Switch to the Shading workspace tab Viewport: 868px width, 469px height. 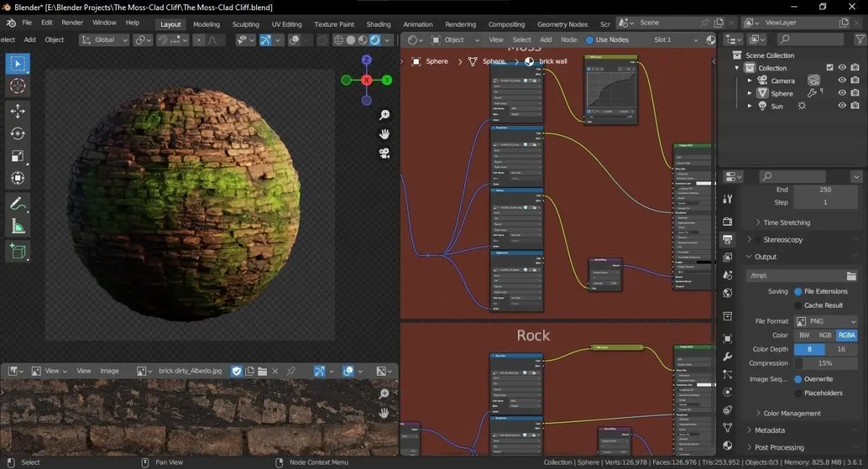(378, 24)
